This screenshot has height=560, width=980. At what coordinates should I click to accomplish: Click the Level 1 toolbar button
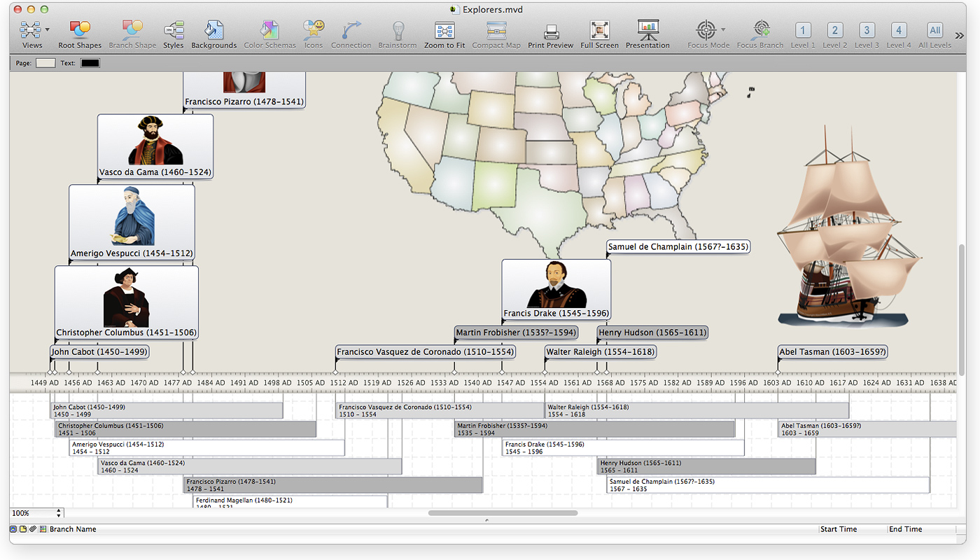click(x=803, y=33)
